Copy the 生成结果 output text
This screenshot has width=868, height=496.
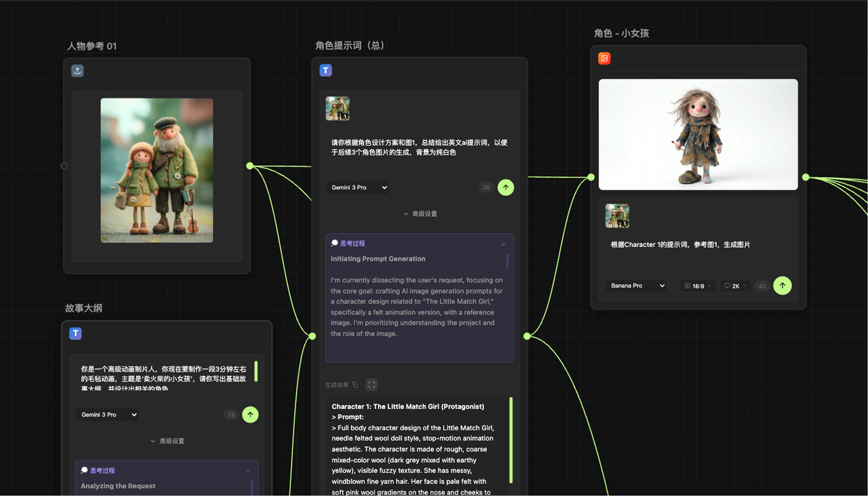[x=355, y=385]
